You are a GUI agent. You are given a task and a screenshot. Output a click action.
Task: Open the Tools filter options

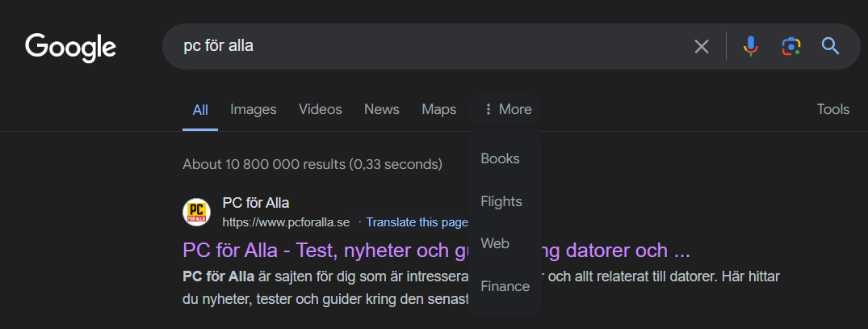[832, 109]
